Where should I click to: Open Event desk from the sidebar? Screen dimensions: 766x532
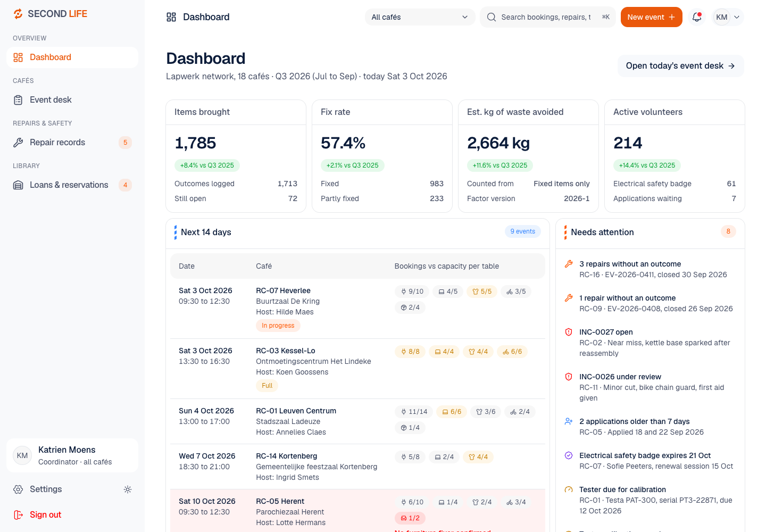(72, 100)
